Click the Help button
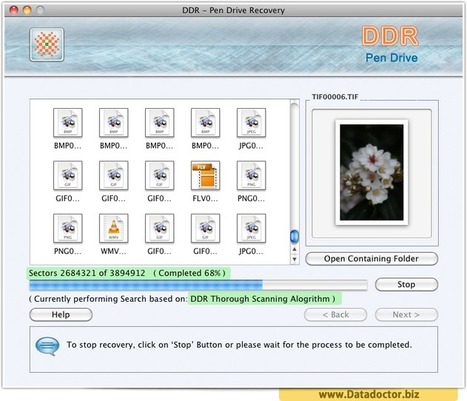This screenshot has height=401, width=467. (61, 315)
